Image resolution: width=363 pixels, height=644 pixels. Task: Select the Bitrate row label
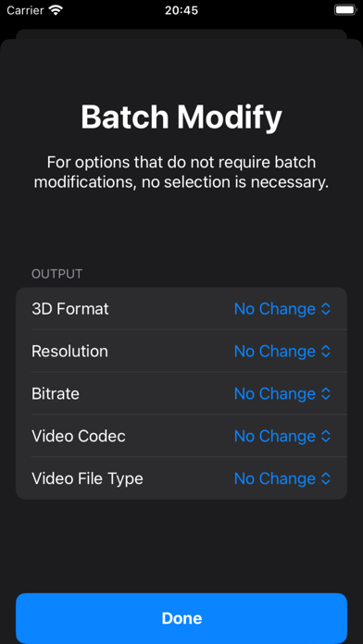[56, 393]
